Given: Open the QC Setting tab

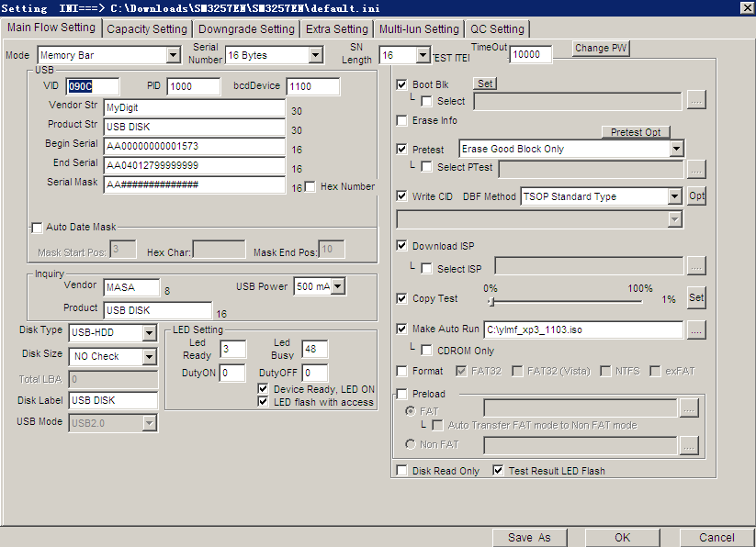Looking at the screenshot, I should coord(497,28).
